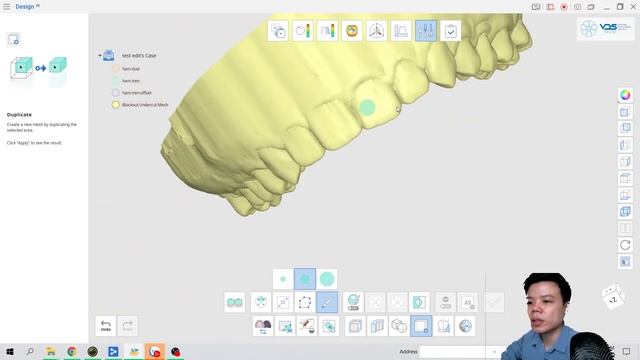This screenshot has height=360, width=640.
Task: Click the twin green circles smart selection icon
Action: coord(235,302)
